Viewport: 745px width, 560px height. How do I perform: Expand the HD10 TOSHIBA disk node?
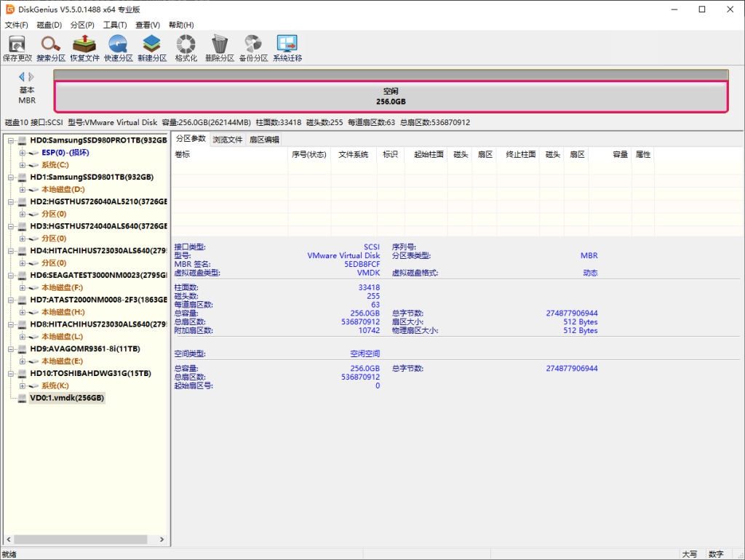tap(11, 373)
